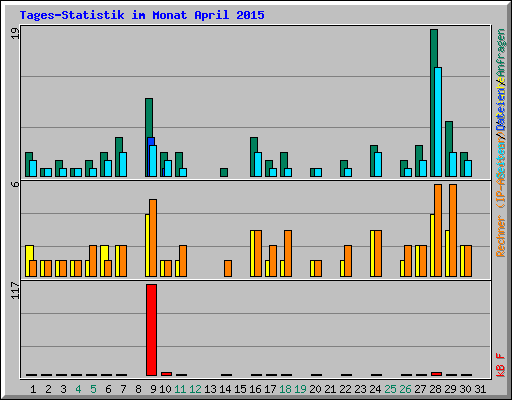Click green day label 26
The image size is (512, 400).
(405, 389)
